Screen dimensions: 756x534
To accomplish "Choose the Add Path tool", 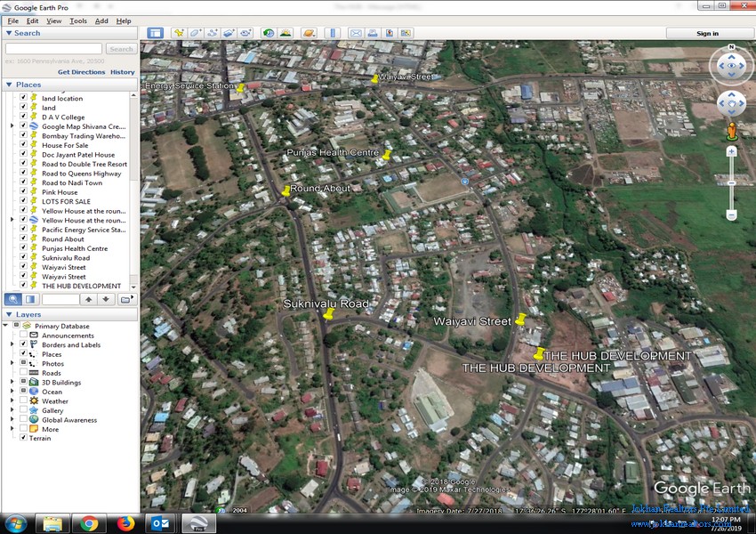I will (212, 33).
